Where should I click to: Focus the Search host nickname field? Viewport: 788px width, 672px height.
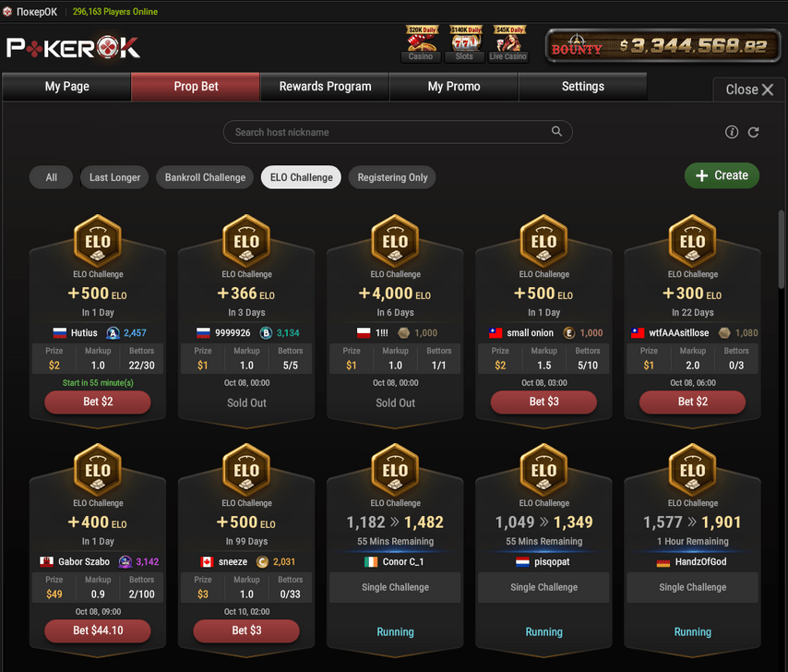pyautogui.click(x=398, y=132)
